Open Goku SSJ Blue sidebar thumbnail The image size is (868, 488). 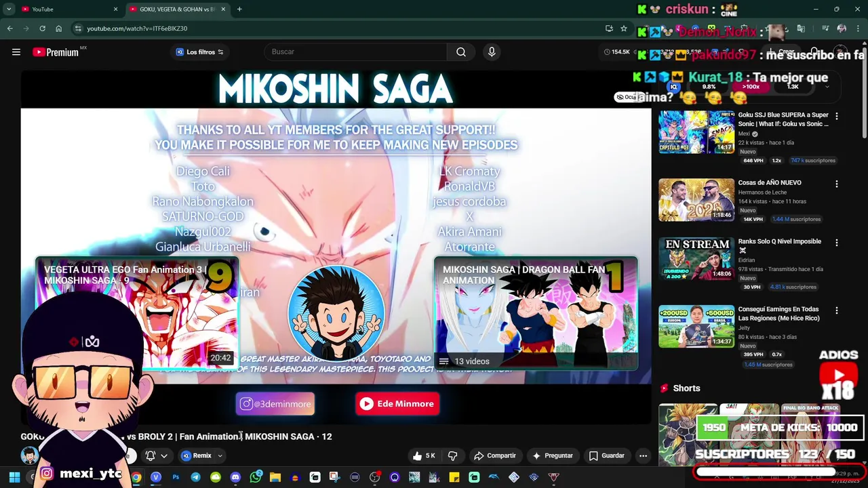point(696,132)
